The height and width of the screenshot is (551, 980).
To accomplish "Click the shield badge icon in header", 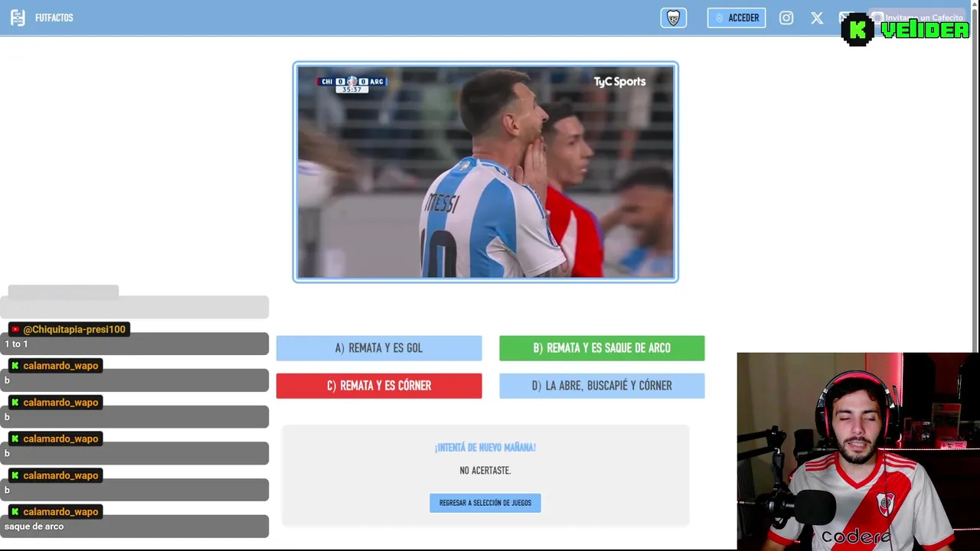I will click(x=674, y=18).
